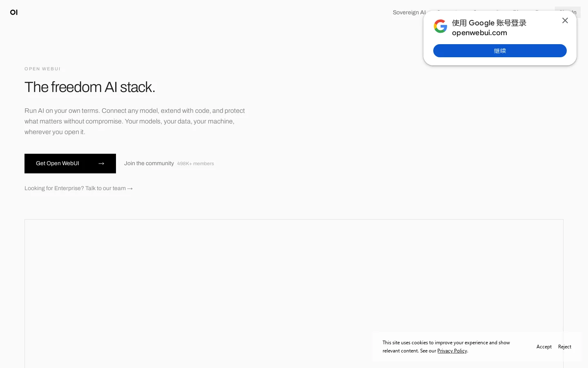Viewport: 588px width, 368px height.
Task: Click the openwebui.com text in Google popup
Action: click(479, 33)
